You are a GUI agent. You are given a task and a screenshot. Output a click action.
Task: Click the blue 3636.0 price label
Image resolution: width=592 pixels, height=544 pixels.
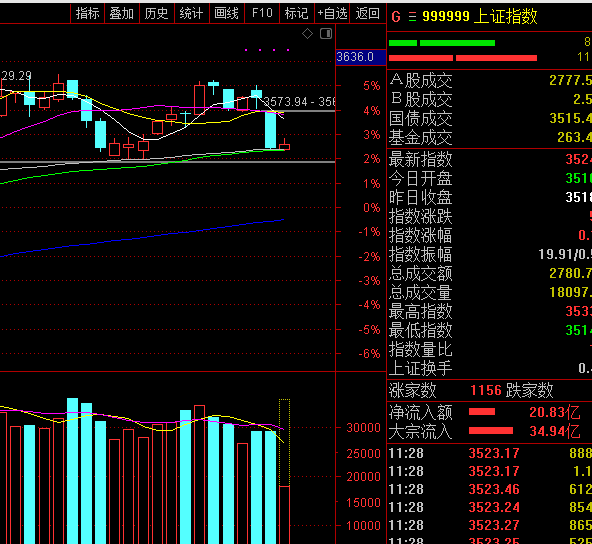[361, 57]
